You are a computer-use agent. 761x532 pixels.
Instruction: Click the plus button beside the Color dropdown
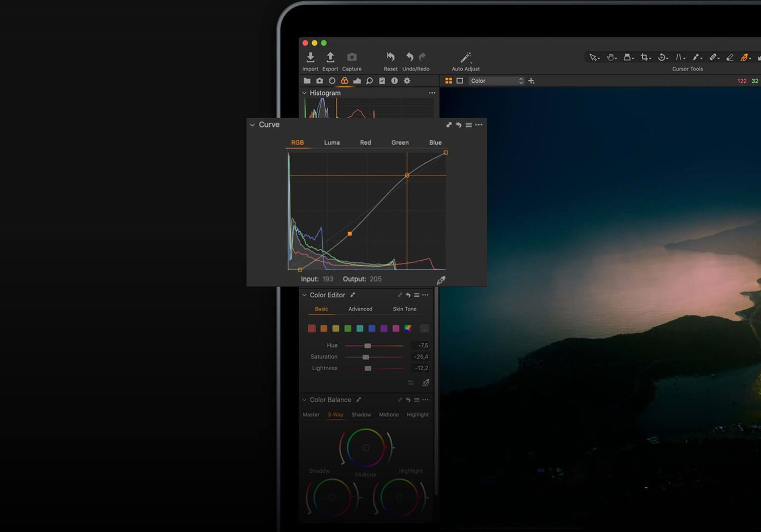(x=531, y=81)
